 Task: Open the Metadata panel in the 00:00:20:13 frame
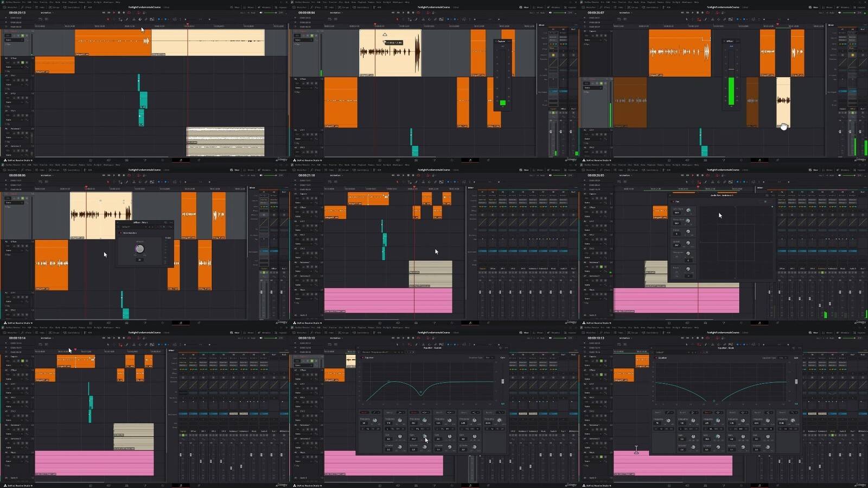point(264,7)
